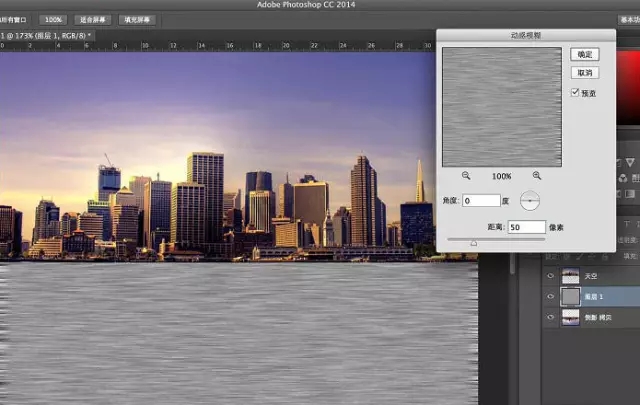This screenshot has width=640, height=405.
Task: Select the 天空 layer thumbnail
Action: point(572,275)
